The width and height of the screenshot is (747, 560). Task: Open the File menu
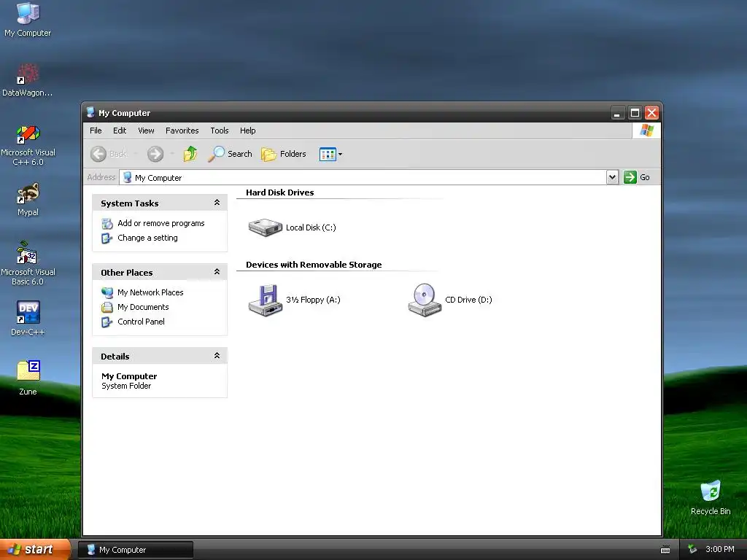pos(96,131)
